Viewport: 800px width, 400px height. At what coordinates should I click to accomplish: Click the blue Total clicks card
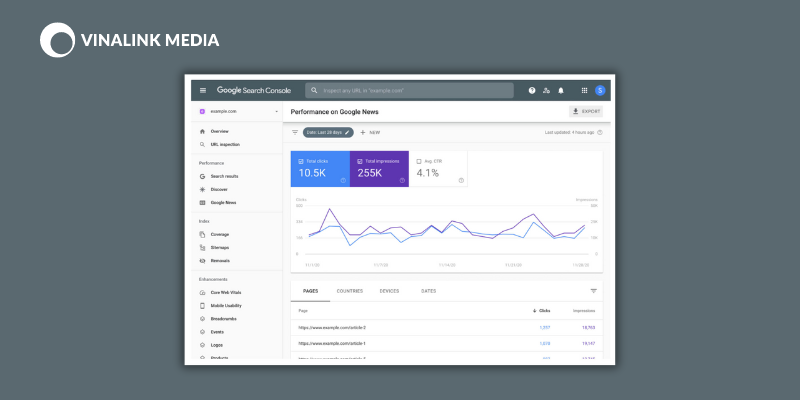click(320, 169)
